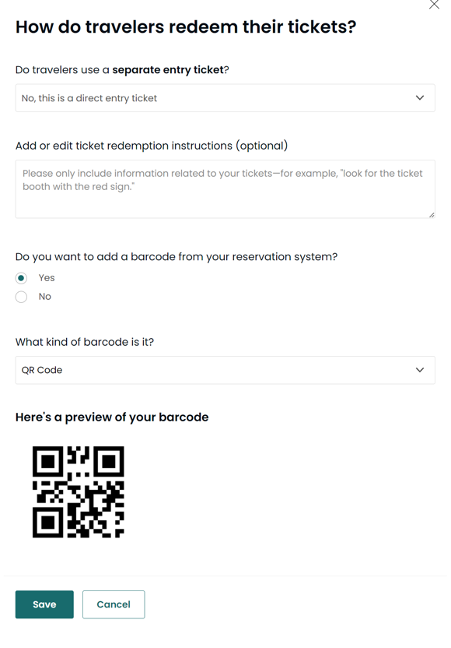Click the chevron on the QR Code dropdown

click(420, 370)
